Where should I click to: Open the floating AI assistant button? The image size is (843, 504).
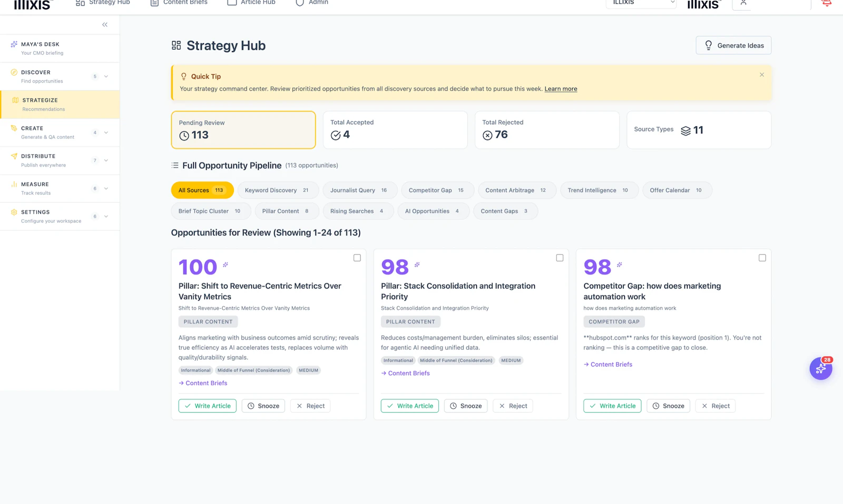pyautogui.click(x=821, y=369)
